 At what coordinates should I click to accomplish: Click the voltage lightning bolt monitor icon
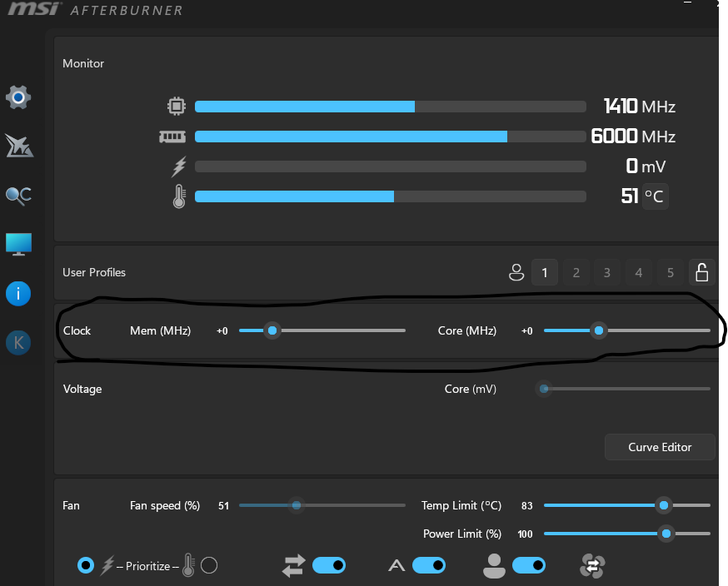coord(179,166)
